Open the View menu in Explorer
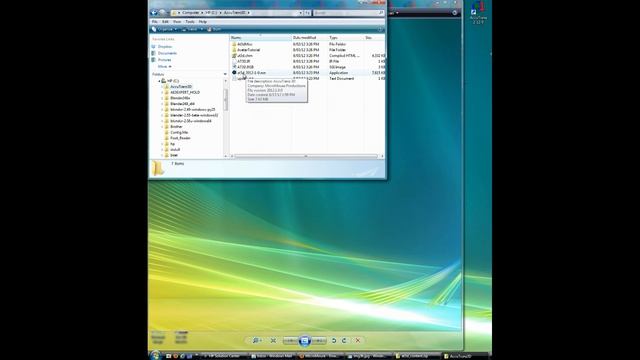Screen dimensions: 640x360 [x=177, y=22]
